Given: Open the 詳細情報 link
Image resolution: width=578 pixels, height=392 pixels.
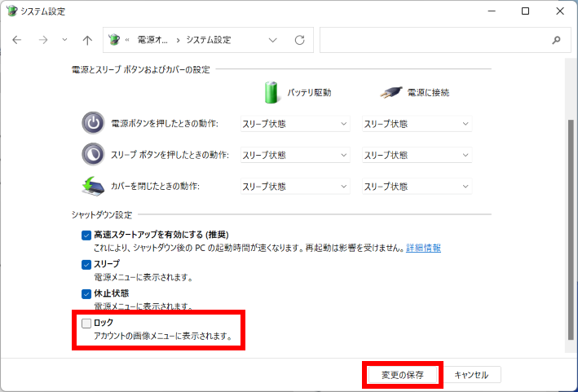Looking at the screenshot, I should pos(423,248).
